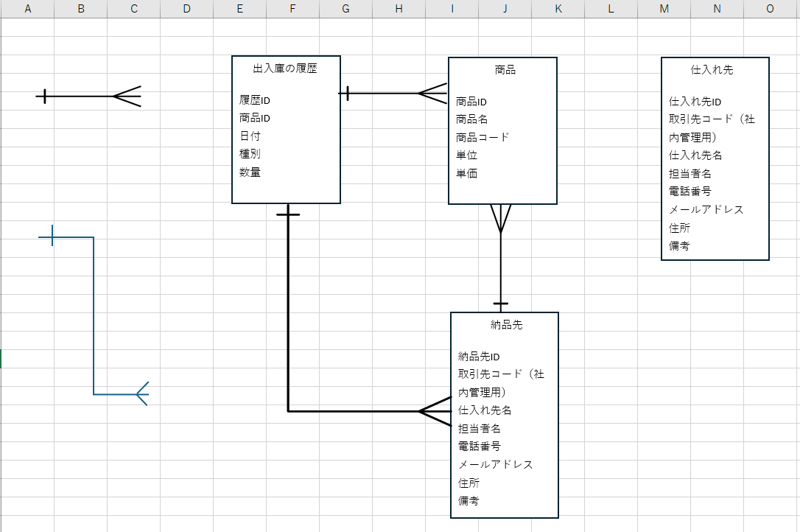Click 住所 in the 仕入れ先 box
This screenshot has height=532, width=800.
[x=680, y=228]
